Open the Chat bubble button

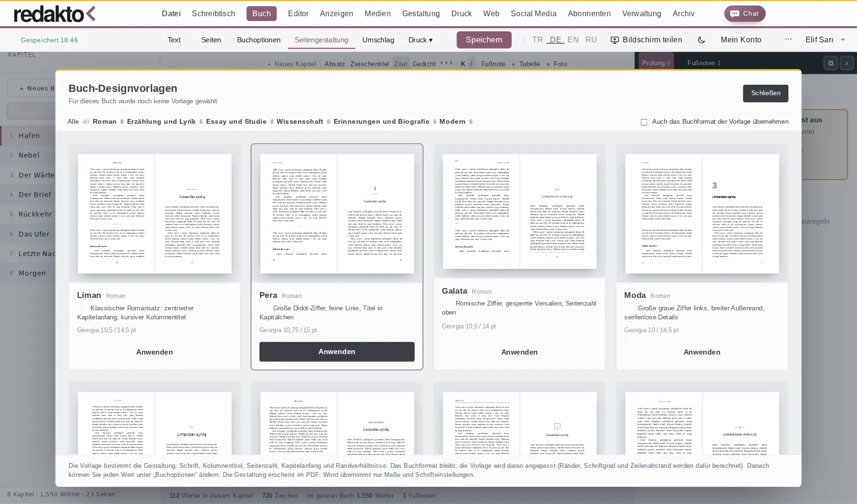click(x=745, y=14)
